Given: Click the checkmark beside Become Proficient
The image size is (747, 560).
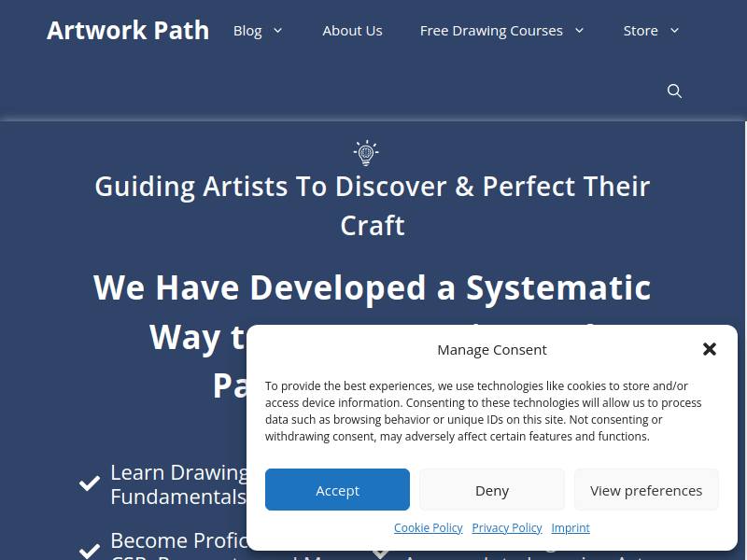Looking at the screenshot, I should (89, 551).
